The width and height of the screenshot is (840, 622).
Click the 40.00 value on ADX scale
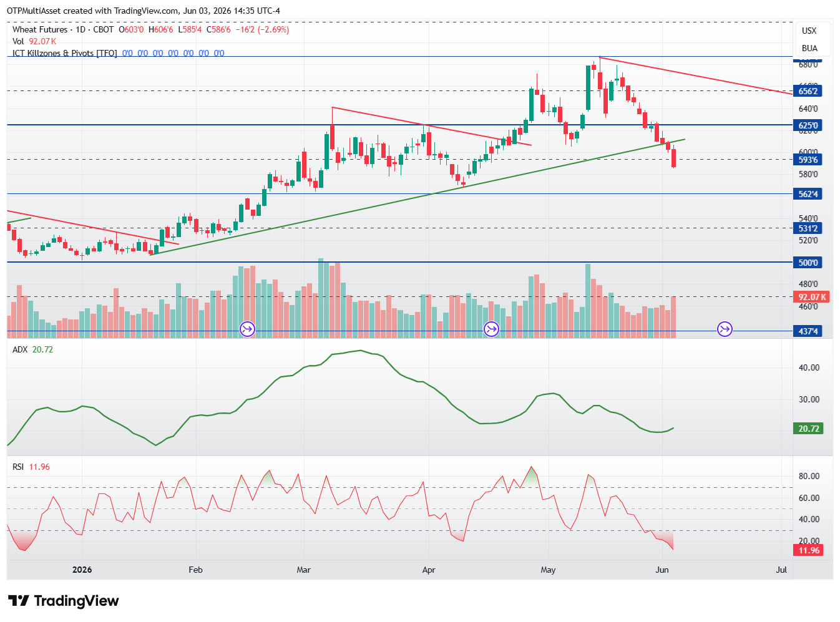coord(809,367)
